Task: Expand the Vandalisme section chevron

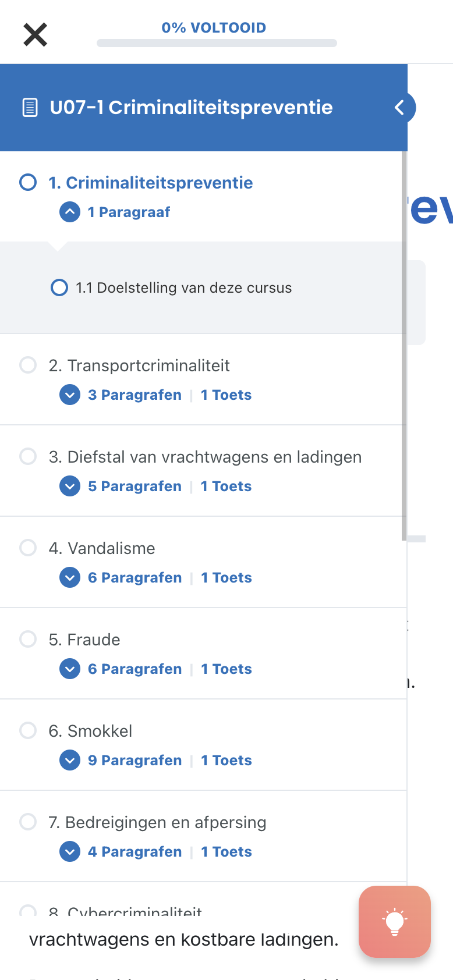Action: coord(70,577)
